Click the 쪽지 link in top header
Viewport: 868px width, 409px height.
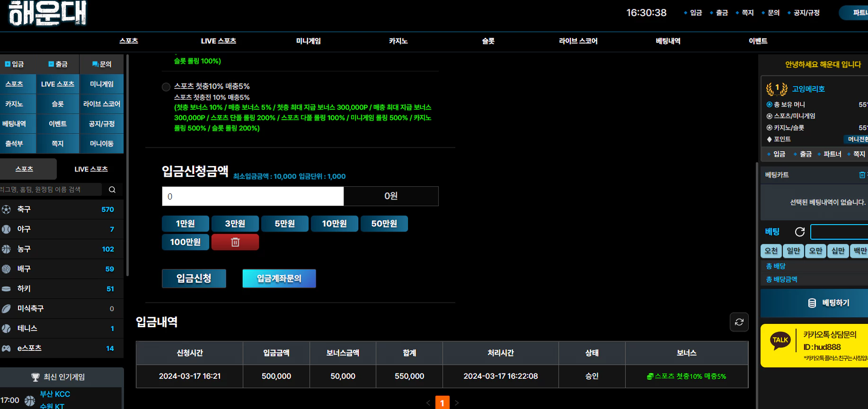coord(747,13)
